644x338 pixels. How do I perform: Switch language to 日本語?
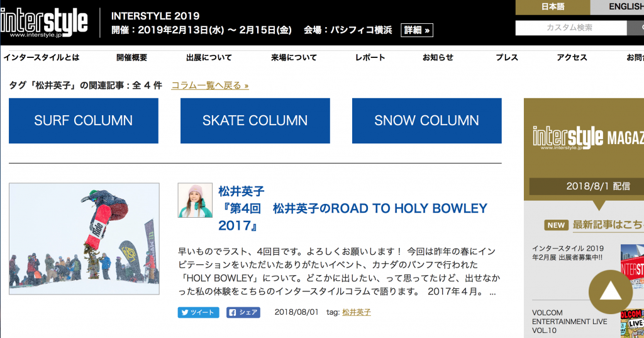tap(552, 7)
